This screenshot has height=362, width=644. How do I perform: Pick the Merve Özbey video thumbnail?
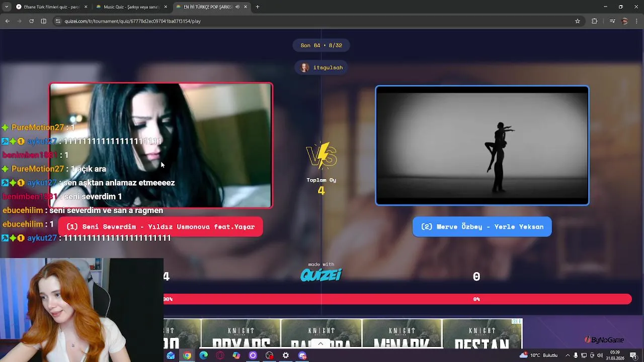(x=482, y=145)
